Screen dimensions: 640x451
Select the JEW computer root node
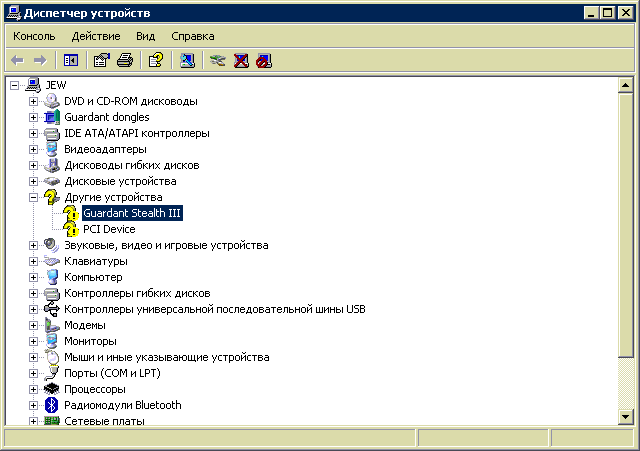56,85
